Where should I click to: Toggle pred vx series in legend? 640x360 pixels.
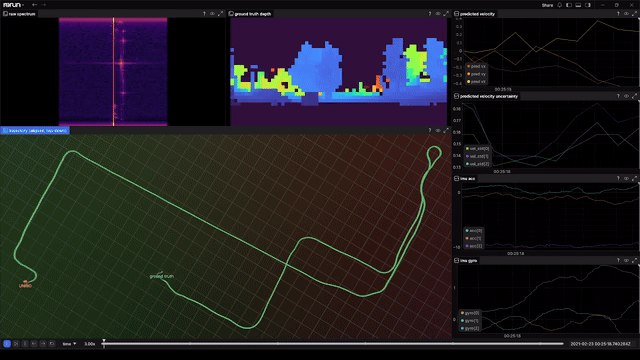(476, 66)
